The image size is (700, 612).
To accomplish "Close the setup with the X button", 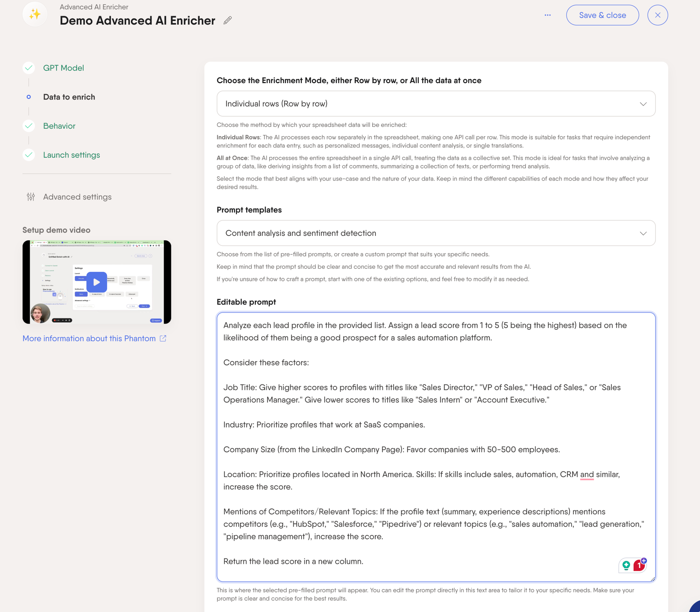I will click(657, 15).
